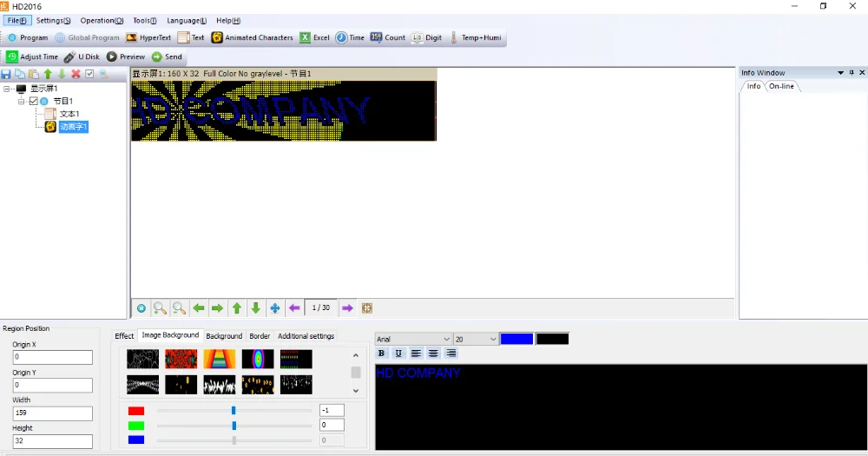Screen dimensions: 868x456
Task: Add an Animated Characters region
Action: coord(253,37)
